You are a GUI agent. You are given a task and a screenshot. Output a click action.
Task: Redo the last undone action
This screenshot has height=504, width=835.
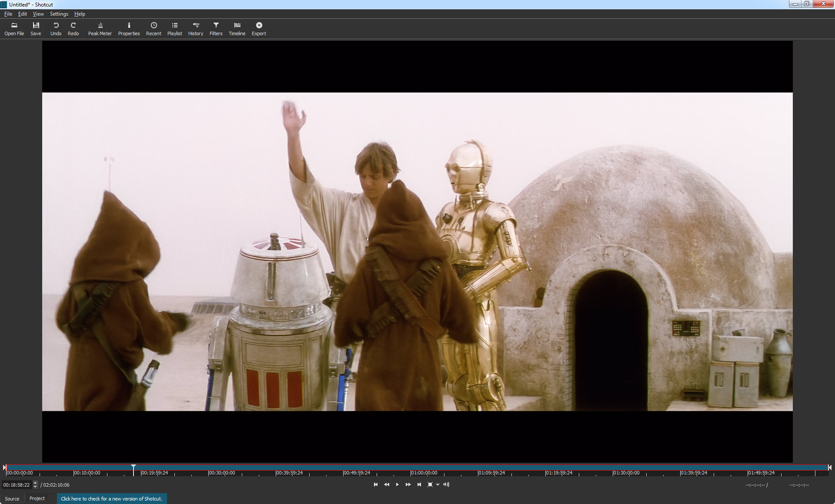click(x=73, y=29)
